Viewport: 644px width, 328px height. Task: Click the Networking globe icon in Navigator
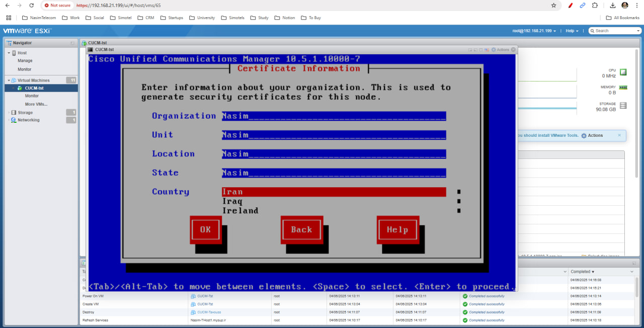[x=14, y=120]
